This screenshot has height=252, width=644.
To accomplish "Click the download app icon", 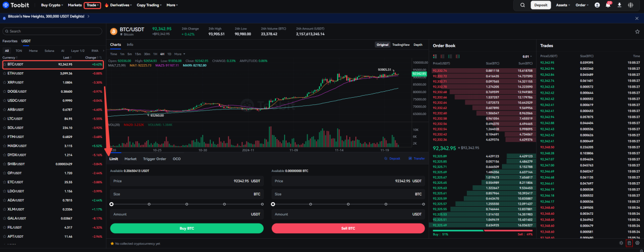I will click(x=619, y=5).
